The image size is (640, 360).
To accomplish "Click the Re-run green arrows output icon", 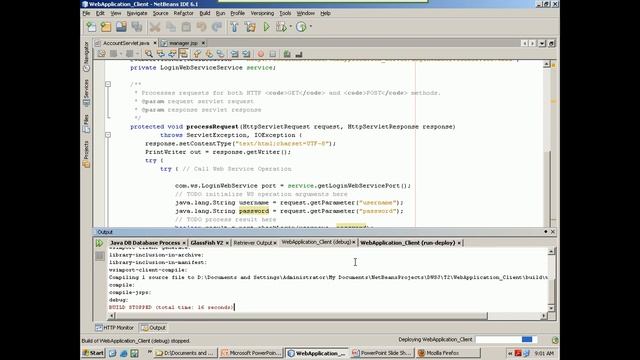I will click(x=100, y=243).
